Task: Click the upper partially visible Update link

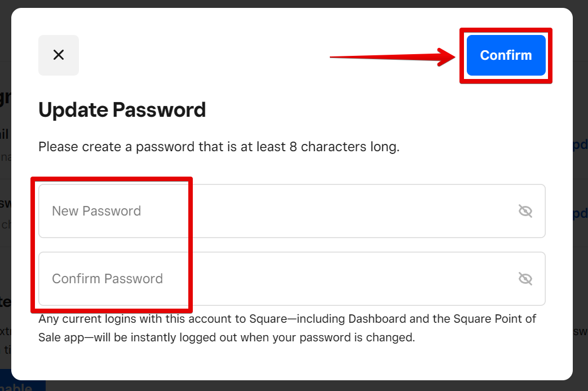Action: [x=580, y=144]
